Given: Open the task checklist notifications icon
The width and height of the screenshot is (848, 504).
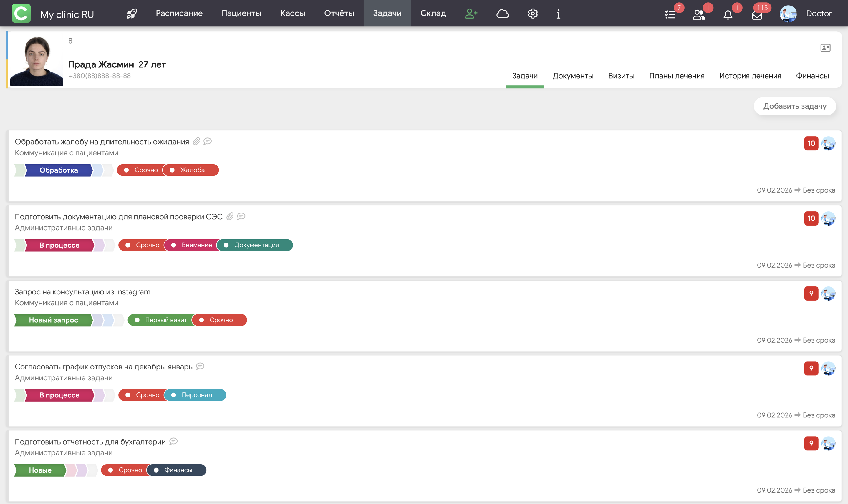Looking at the screenshot, I should [x=670, y=15].
